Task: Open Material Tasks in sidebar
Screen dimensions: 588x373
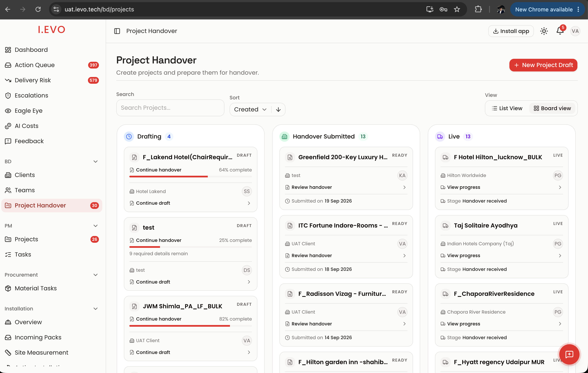Action: pos(52,288)
